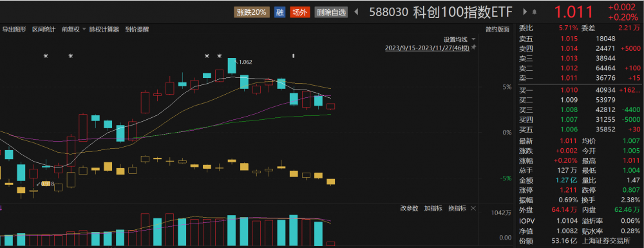
Task: Click the 委比 value 5.71%
Action: coord(568,28)
